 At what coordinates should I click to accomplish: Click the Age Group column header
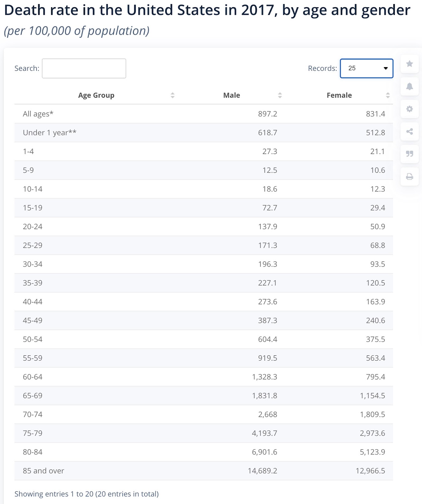(96, 95)
